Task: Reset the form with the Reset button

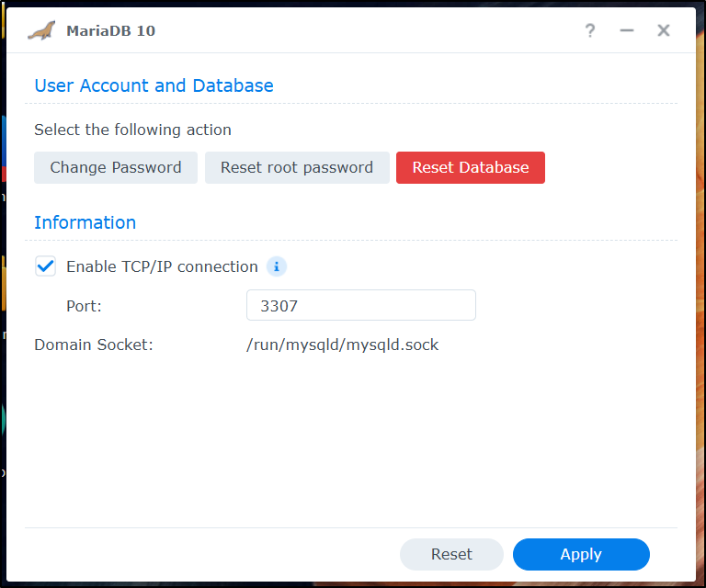Action: coord(451,554)
